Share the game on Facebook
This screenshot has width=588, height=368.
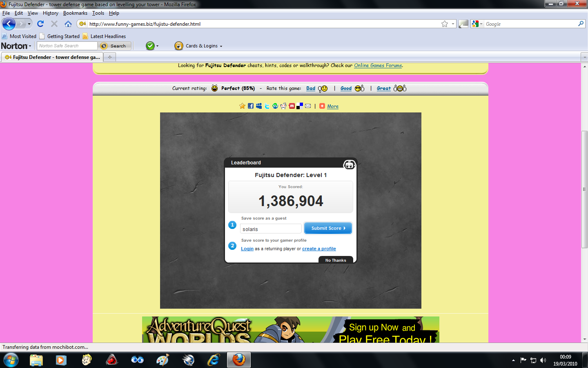(x=251, y=106)
